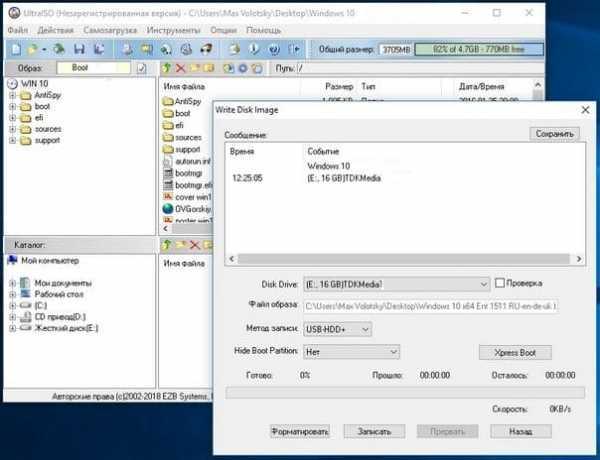600x460 pixels.
Task: Close the Write Disk Image dialog
Action: coord(585,110)
